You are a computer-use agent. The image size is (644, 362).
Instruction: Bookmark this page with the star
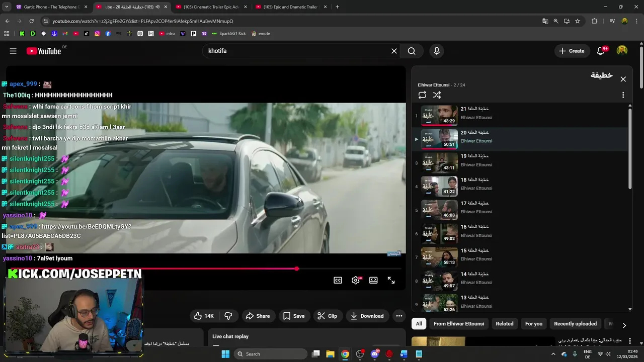(578, 21)
